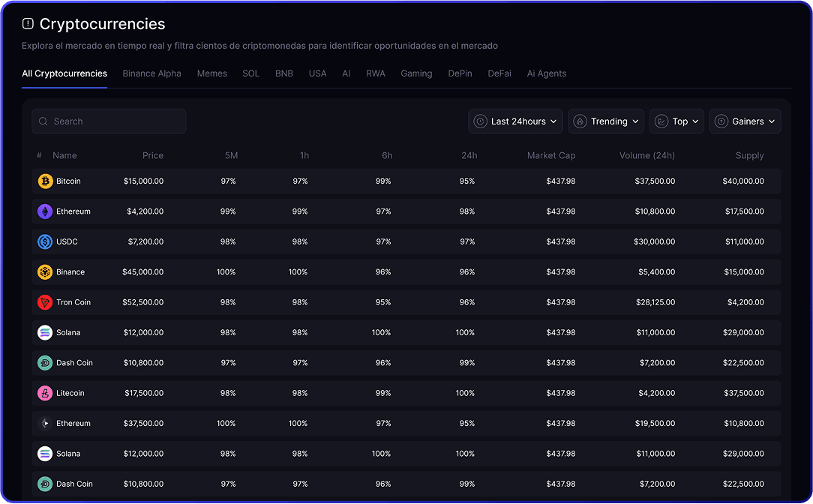The width and height of the screenshot is (813, 504).
Task: Click the Tron Coin name text
Action: (73, 302)
